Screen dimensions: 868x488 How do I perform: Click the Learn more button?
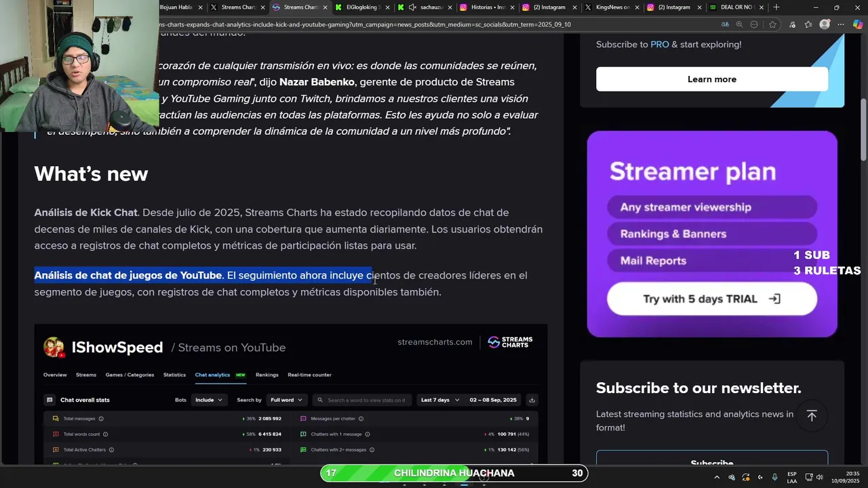tap(711, 79)
